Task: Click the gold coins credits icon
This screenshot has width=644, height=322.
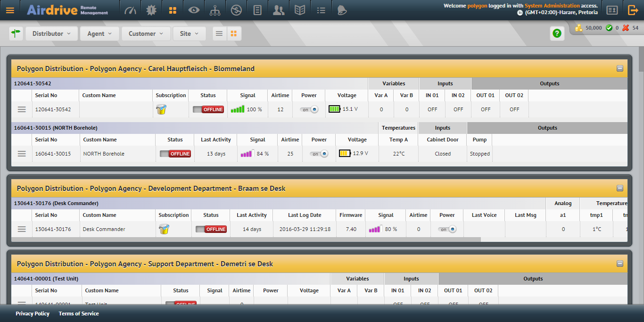Action: [579, 28]
